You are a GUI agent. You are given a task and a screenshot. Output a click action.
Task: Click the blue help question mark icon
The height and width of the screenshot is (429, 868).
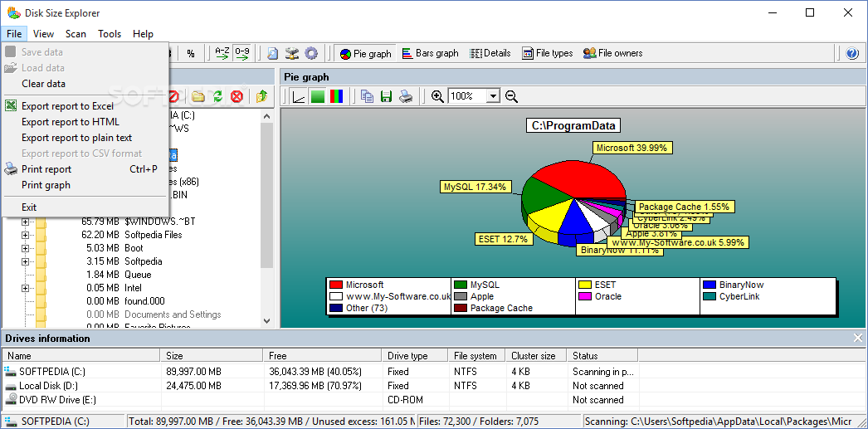pyautogui.click(x=852, y=54)
